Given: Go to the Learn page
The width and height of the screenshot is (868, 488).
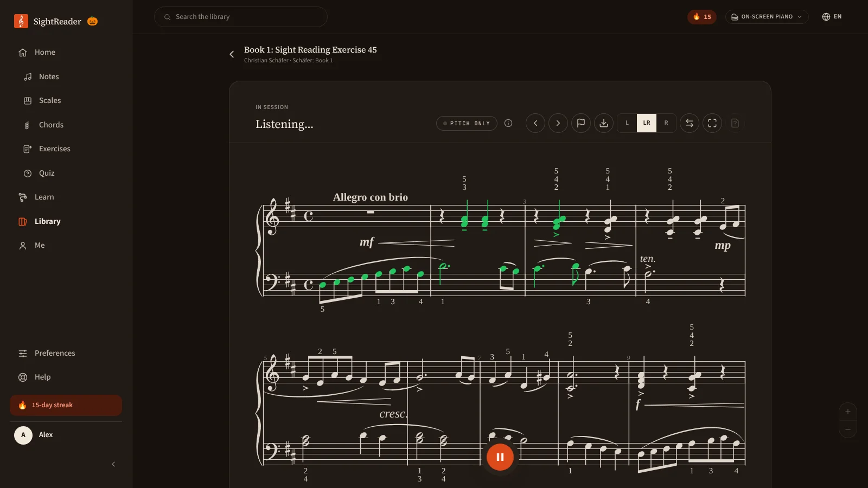Looking at the screenshot, I should (x=66, y=197).
